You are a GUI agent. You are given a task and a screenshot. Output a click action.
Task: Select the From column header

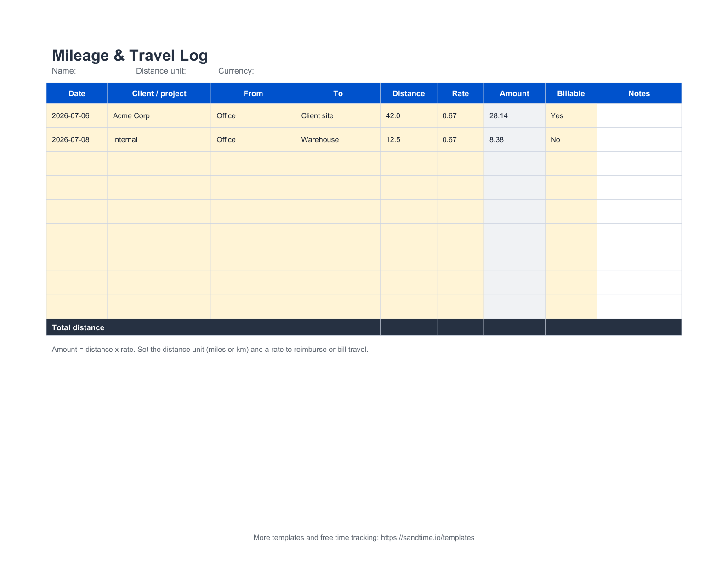coord(253,93)
